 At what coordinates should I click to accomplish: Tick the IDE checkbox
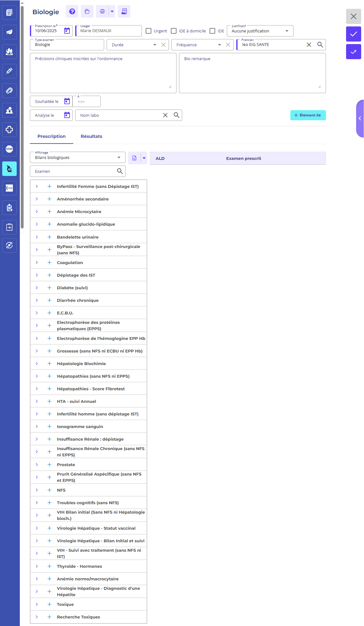pos(212,31)
